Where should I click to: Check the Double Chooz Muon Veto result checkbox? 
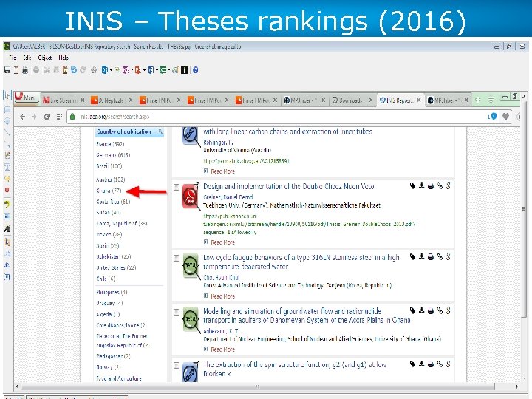point(176,187)
